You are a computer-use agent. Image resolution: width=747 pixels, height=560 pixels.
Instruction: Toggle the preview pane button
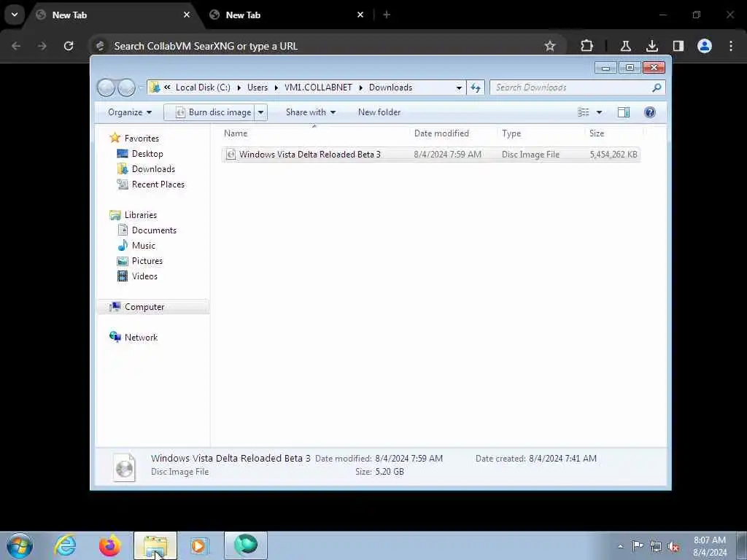point(623,112)
